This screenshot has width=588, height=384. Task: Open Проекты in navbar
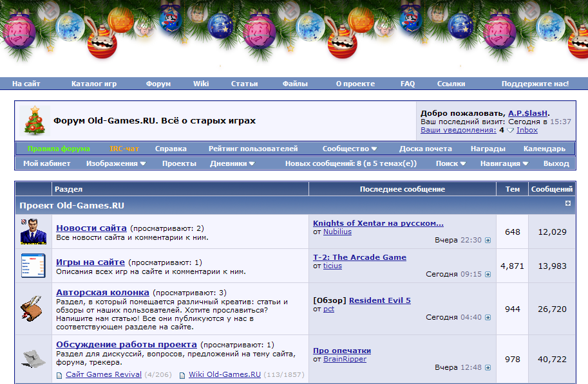click(179, 163)
